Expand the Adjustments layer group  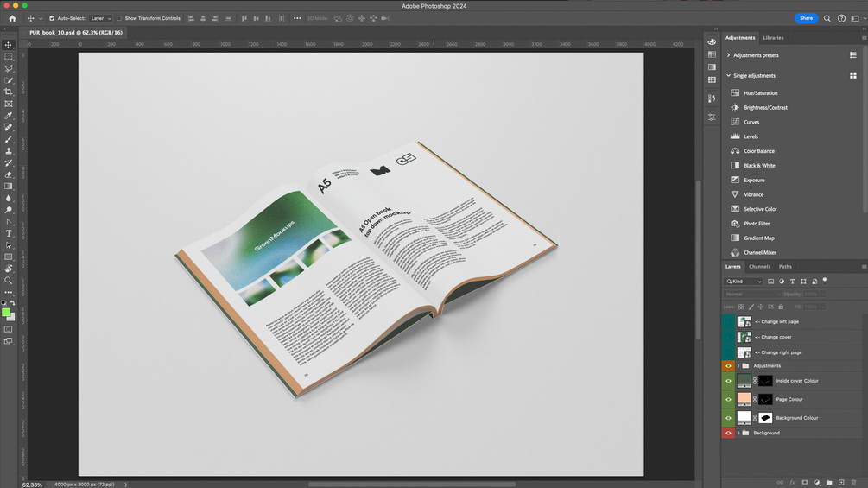click(738, 365)
